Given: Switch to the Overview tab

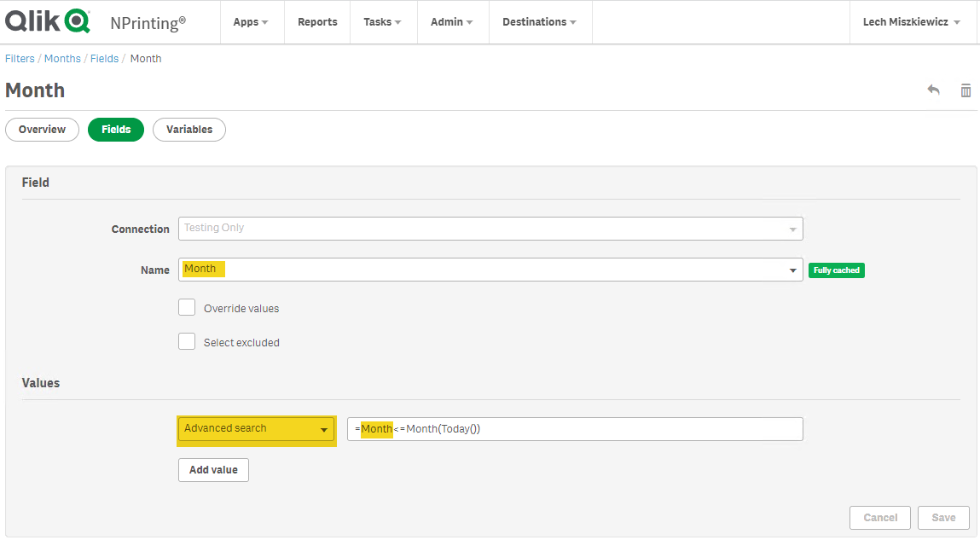Looking at the screenshot, I should 43,130.
